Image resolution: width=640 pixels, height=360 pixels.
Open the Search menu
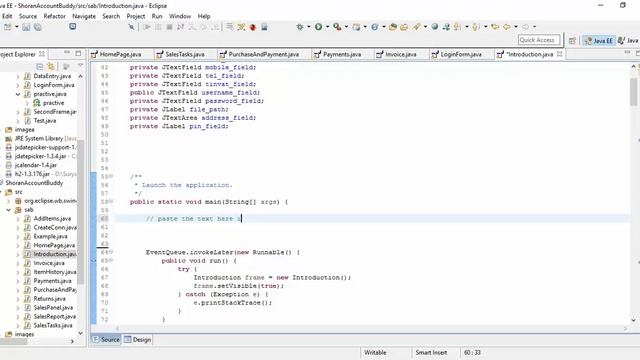tap(111, 16)
